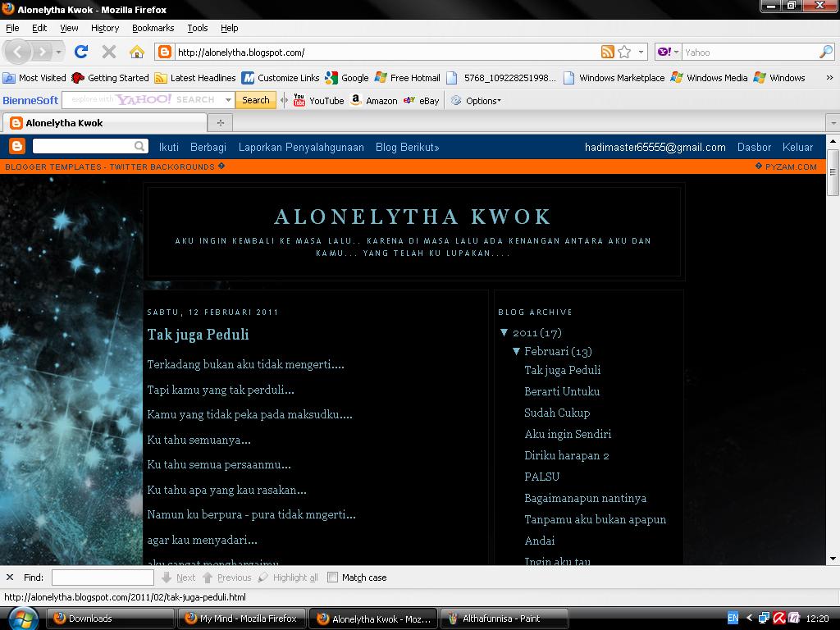Open the Free Hotmail bookmark

407,78
